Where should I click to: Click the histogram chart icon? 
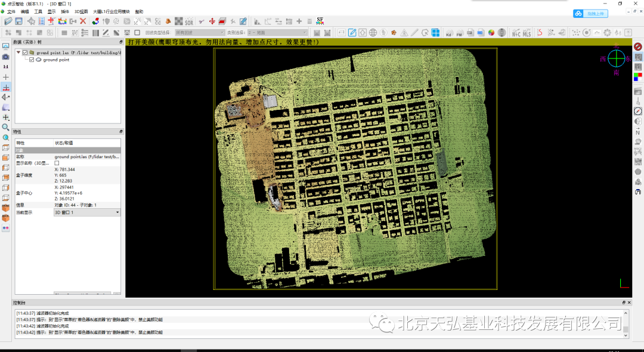pos(258,21)
